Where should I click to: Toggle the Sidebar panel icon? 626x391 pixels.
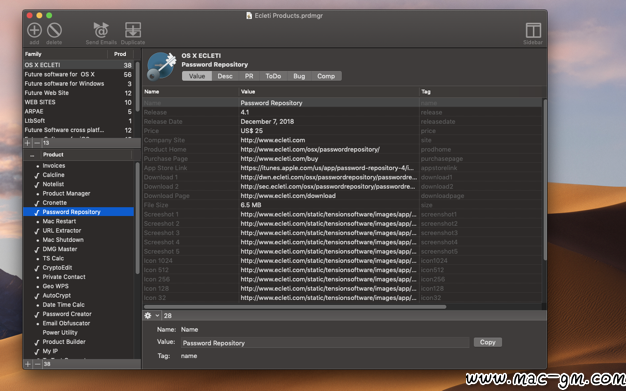pyautogui.click(x=533, y=30)
